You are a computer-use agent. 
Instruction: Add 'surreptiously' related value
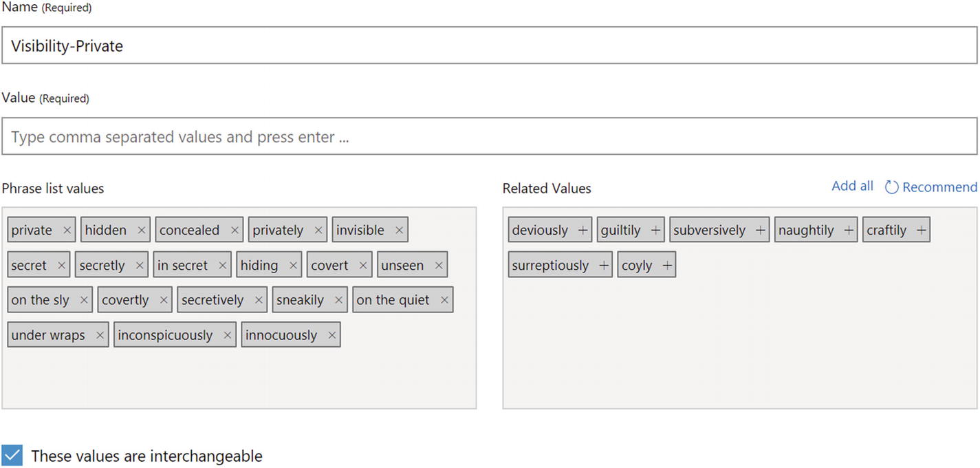pyautogui.click(x=603, y=266)
